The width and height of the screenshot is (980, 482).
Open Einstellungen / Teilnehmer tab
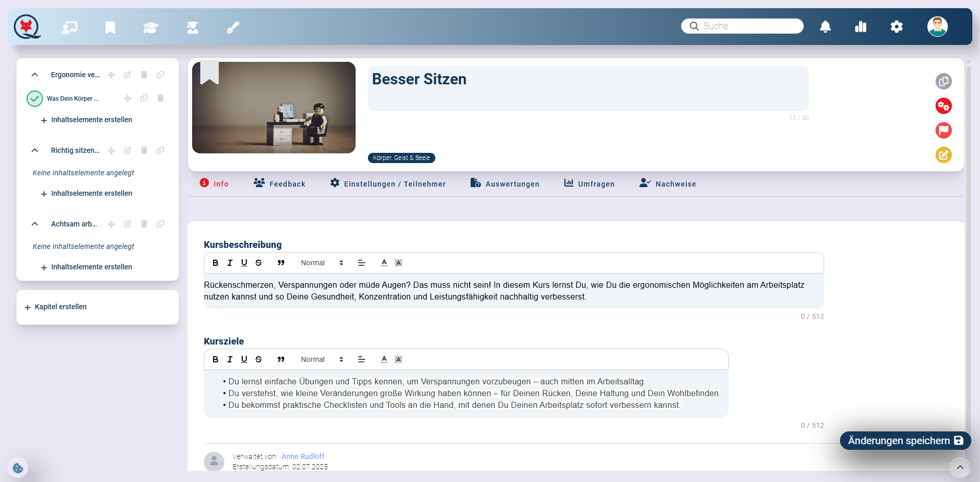[x=388, y=183]
